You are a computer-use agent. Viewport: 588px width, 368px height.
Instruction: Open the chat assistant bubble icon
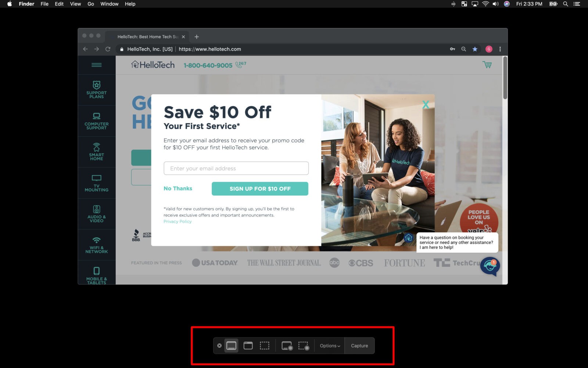pyautogui.click(x=490, y=266)
